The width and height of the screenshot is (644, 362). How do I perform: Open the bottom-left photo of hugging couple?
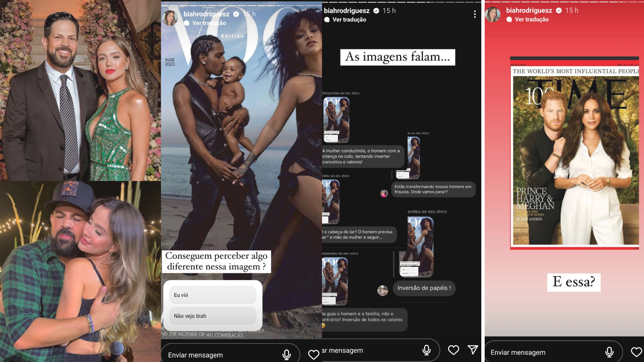click(80, 271)
